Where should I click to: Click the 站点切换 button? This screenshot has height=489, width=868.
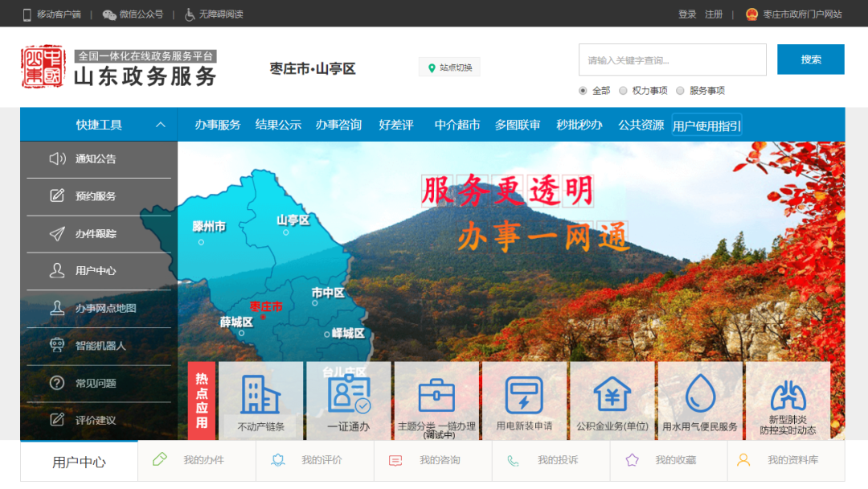click(449, 68)
